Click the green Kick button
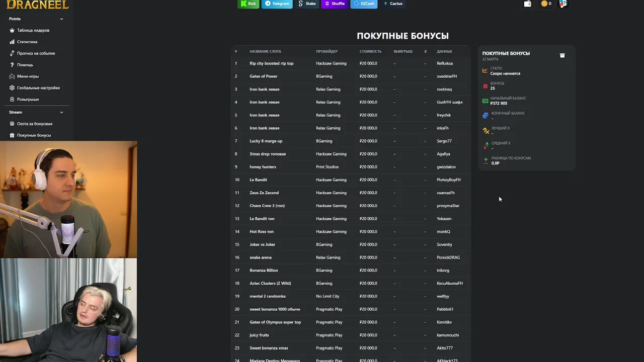644x362 pixels. click(x=248, y=4)
